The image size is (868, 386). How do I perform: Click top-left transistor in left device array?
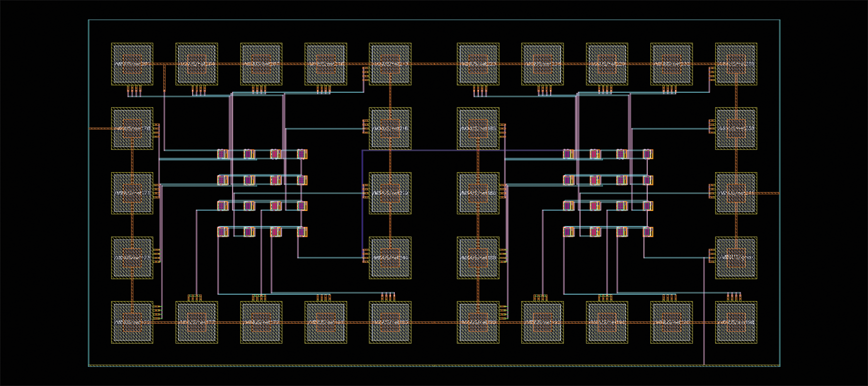[x=223, y=154]
